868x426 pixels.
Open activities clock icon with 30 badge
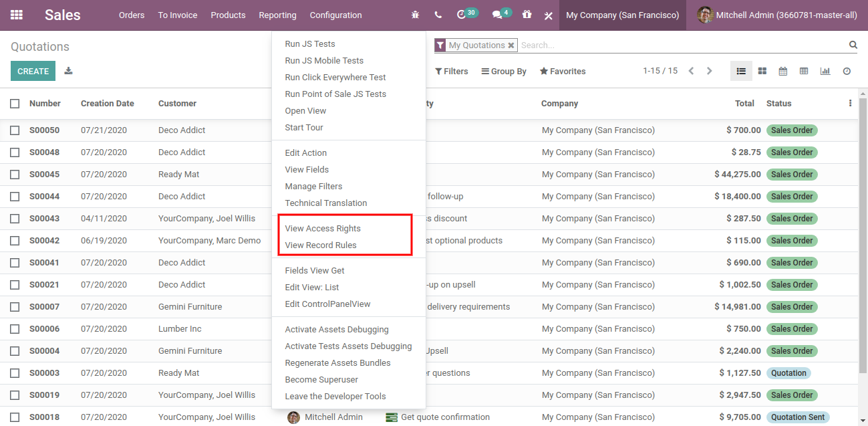click(467, 14)
